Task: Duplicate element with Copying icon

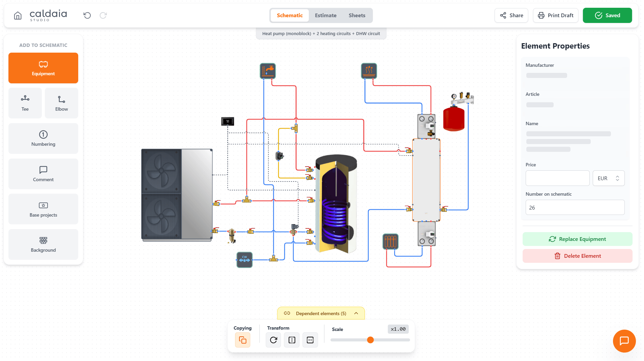Action: point(243,340)
